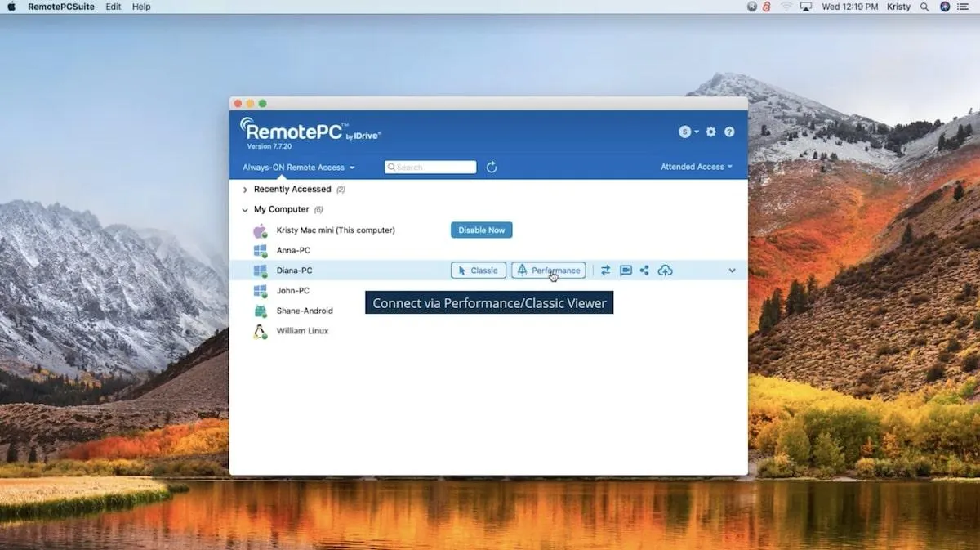Connect using the Classic viewer button

pyautogui.click(x=479, y=271)
